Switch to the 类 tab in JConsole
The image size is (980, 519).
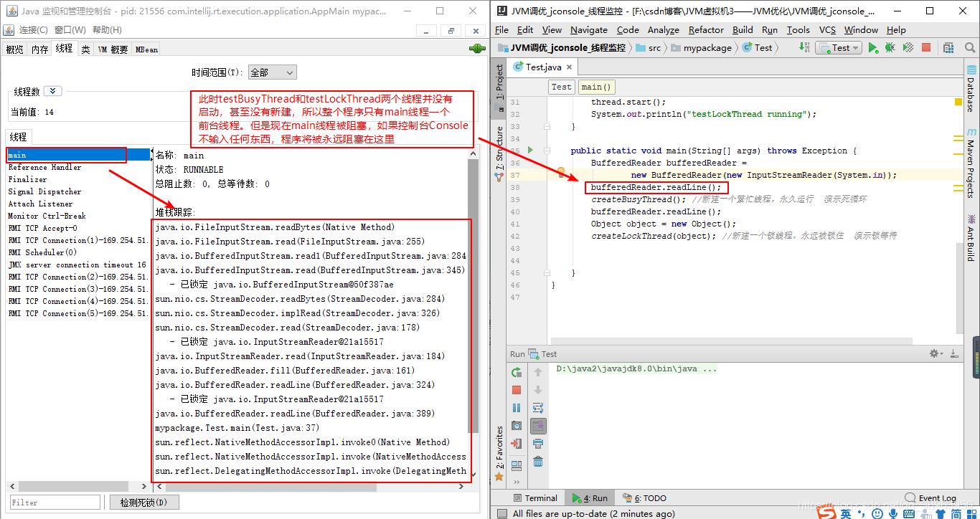click(85, 49)
